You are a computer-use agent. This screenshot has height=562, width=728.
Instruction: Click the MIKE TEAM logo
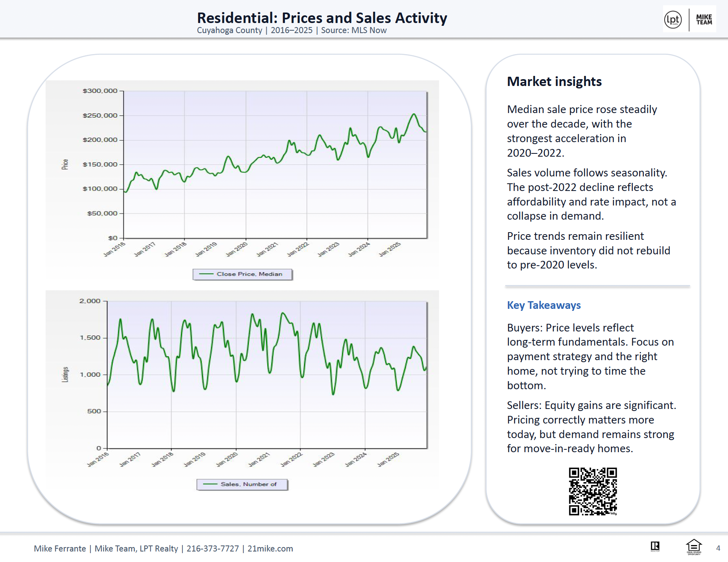tap(704, 20)
